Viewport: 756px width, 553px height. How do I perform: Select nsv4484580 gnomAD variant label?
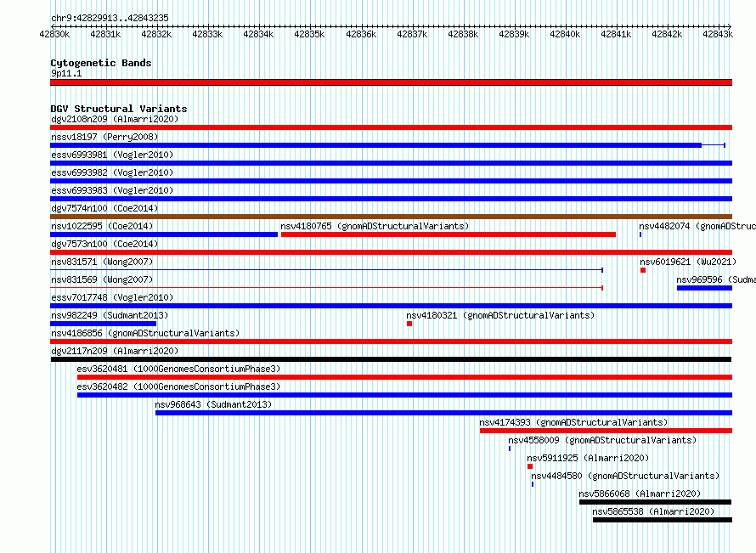[x=625, y=476]
